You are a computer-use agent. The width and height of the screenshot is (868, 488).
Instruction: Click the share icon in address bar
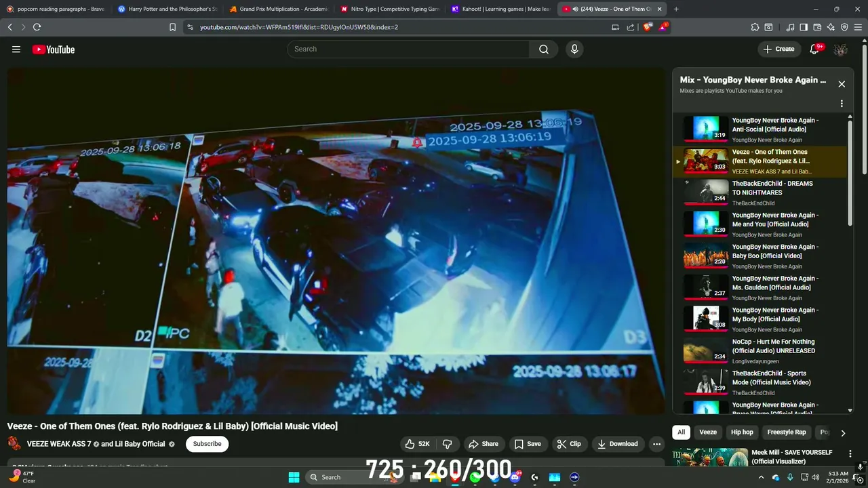coord(631,27)
